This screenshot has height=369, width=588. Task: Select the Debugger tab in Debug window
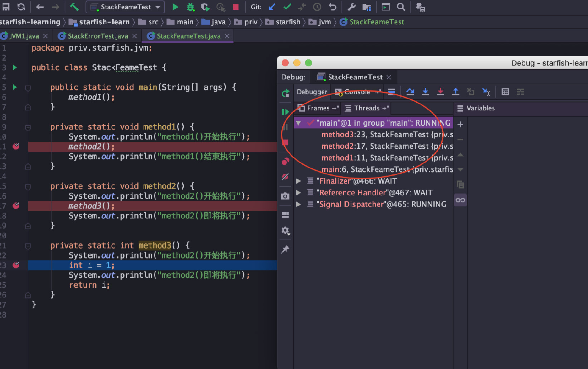coord(312,92)
